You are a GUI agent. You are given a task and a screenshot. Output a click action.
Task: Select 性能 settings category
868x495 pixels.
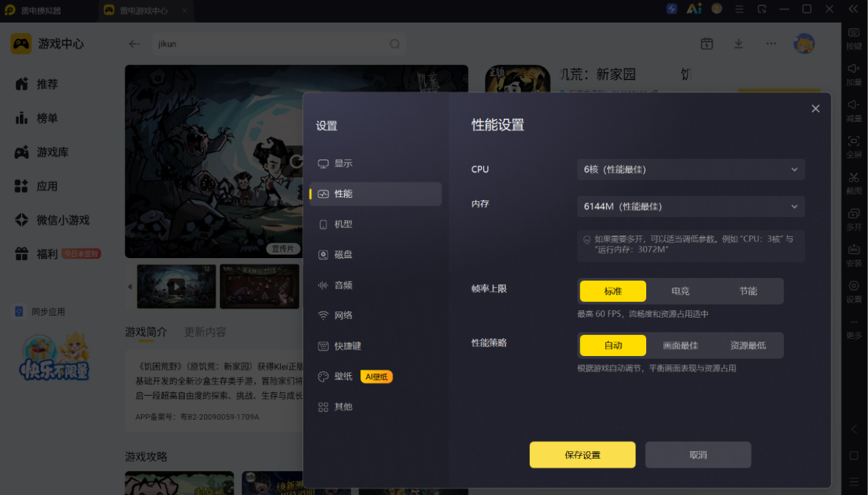pyautogui.click(x=376, y=194)
